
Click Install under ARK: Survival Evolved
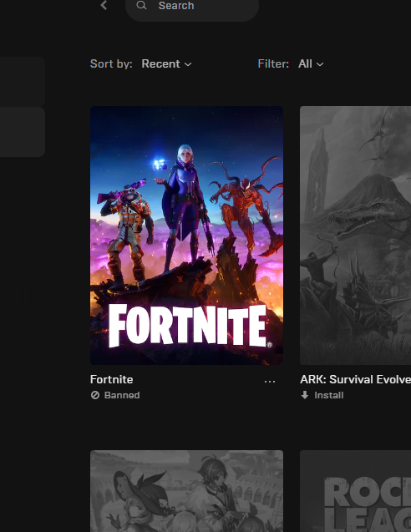pos(329,395)
